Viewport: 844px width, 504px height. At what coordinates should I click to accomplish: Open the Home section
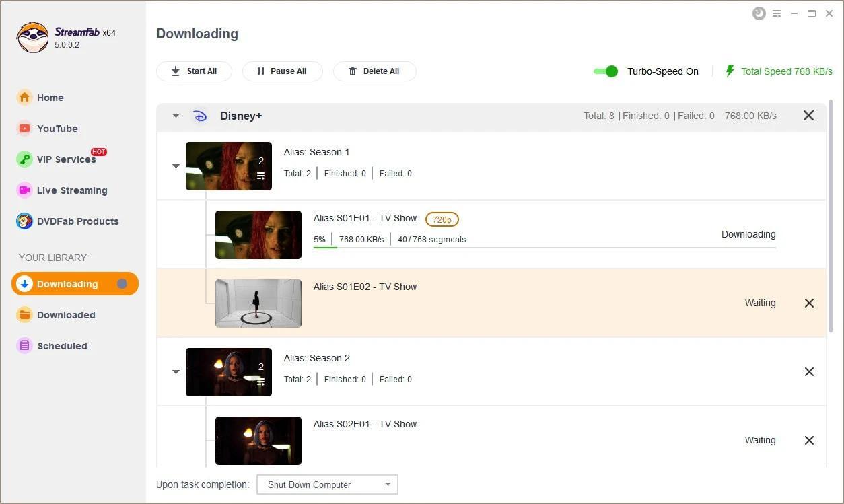51,98
